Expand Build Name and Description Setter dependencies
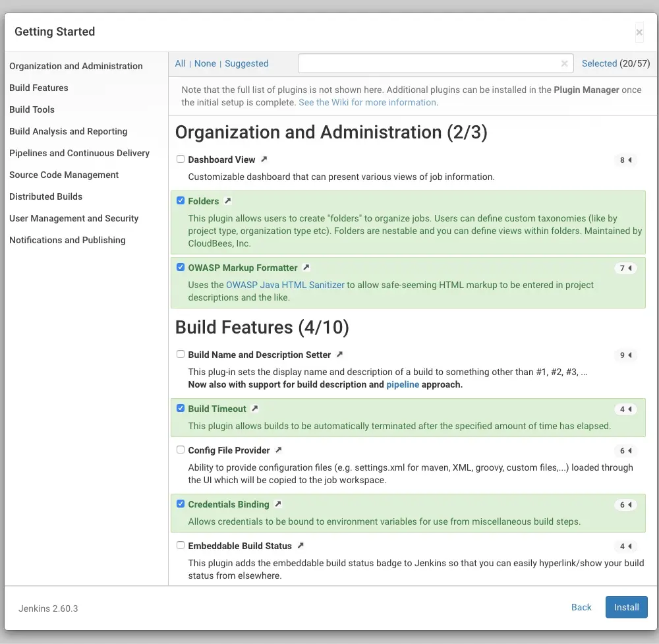Screen dimensions: 659x644 click(625, 355)
